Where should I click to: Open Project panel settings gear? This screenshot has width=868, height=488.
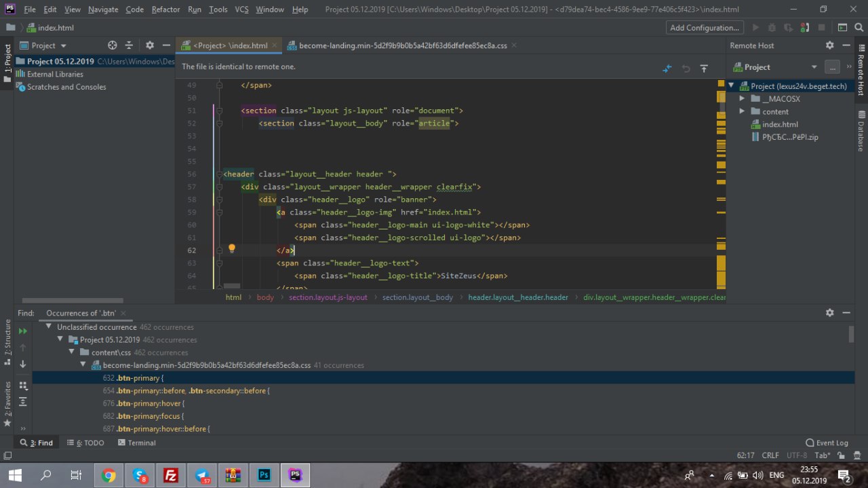(150, 45)
